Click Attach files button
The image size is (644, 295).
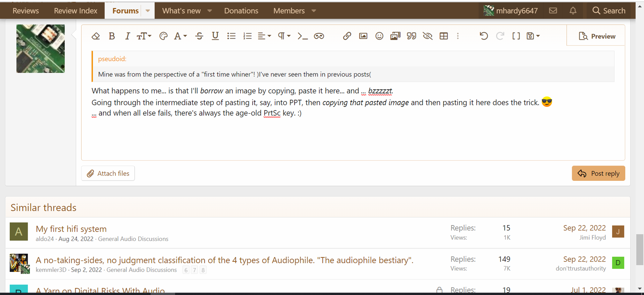(x=108, y=173)
